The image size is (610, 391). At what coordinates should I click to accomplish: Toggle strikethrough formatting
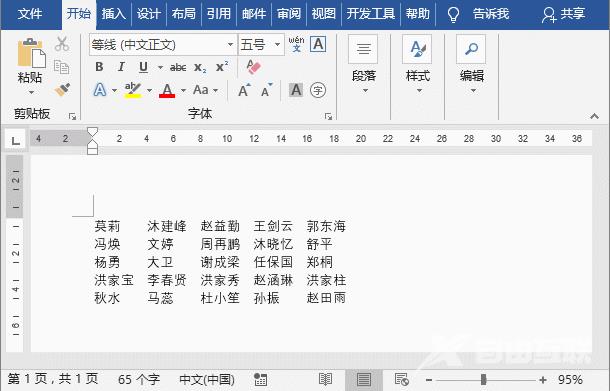tap(178, 67)
